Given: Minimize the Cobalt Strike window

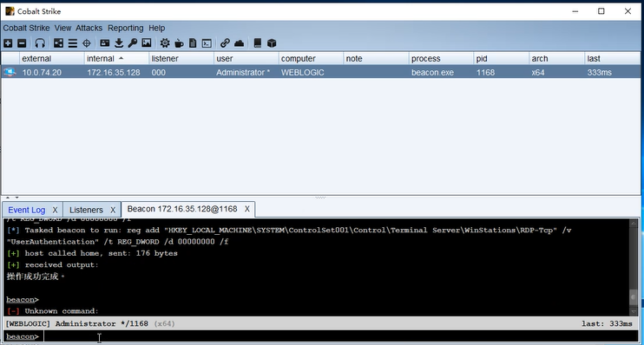Looking at the screenshot, I should (575, 11).
